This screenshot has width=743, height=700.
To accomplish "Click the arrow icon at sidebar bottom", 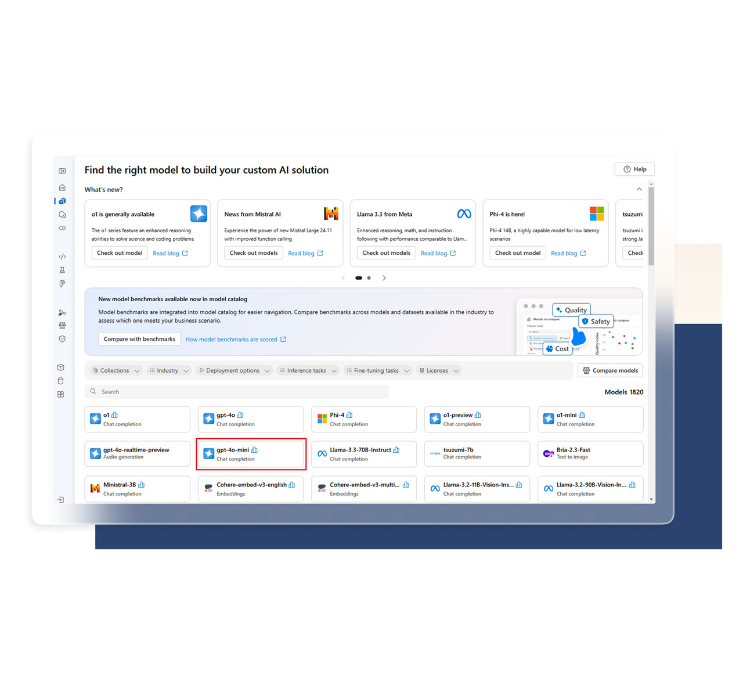I will pyautogui.click(x=60, y=500).
